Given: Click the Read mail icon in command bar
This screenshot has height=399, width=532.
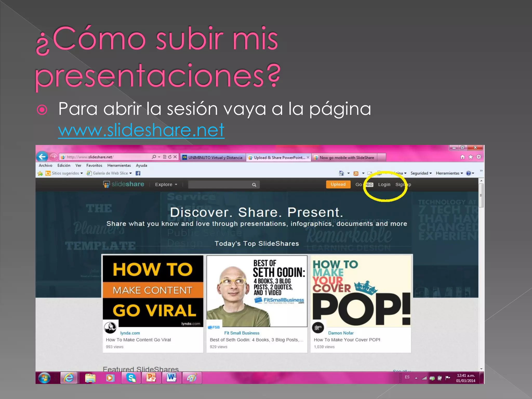Looking at the screenshot, I should [370, 173].
